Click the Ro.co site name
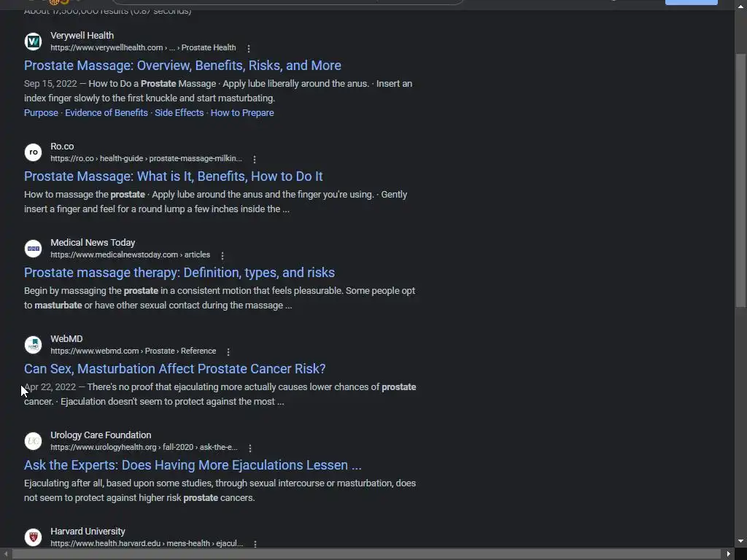 (x=62, y=146)
